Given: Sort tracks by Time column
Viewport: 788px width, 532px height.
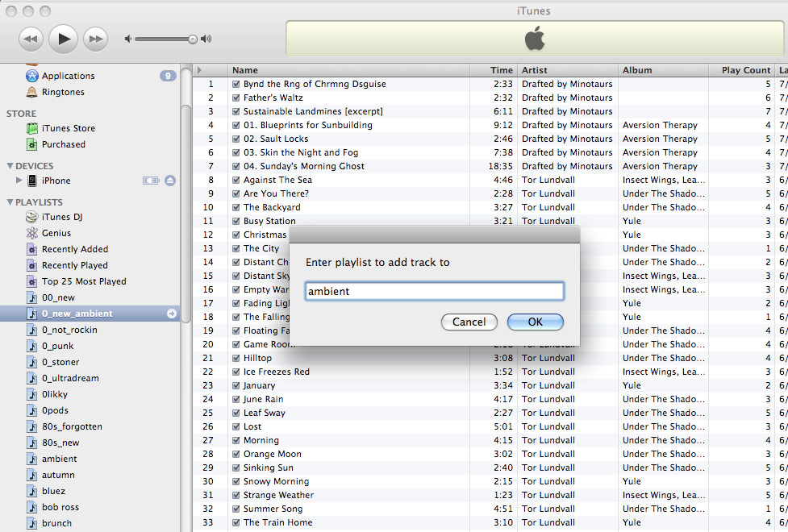Looking at the screenshot, I should 493,70.
